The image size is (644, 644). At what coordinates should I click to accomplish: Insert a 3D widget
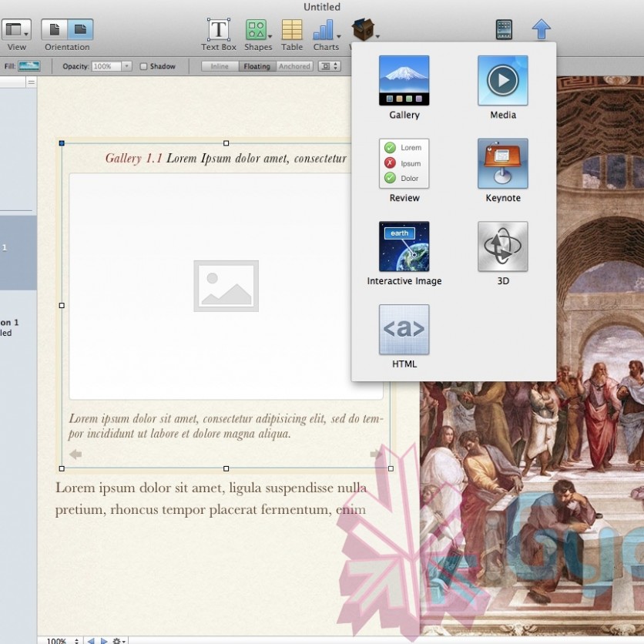(502, 247)
